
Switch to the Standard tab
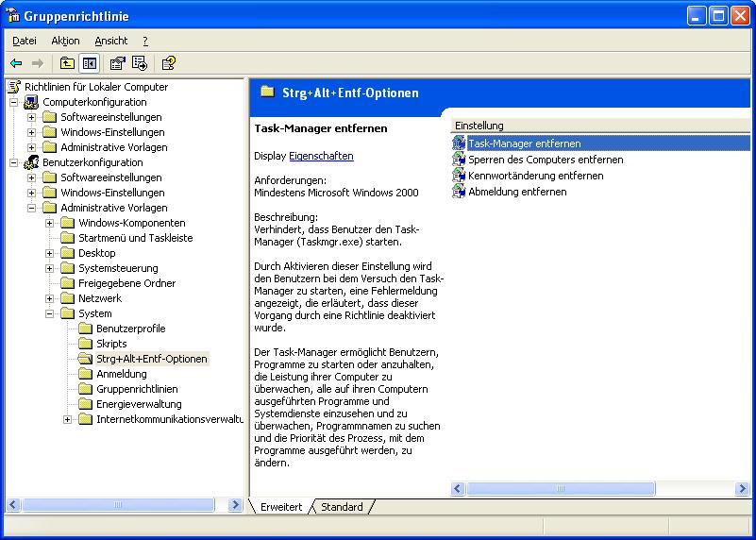point(342,507)
